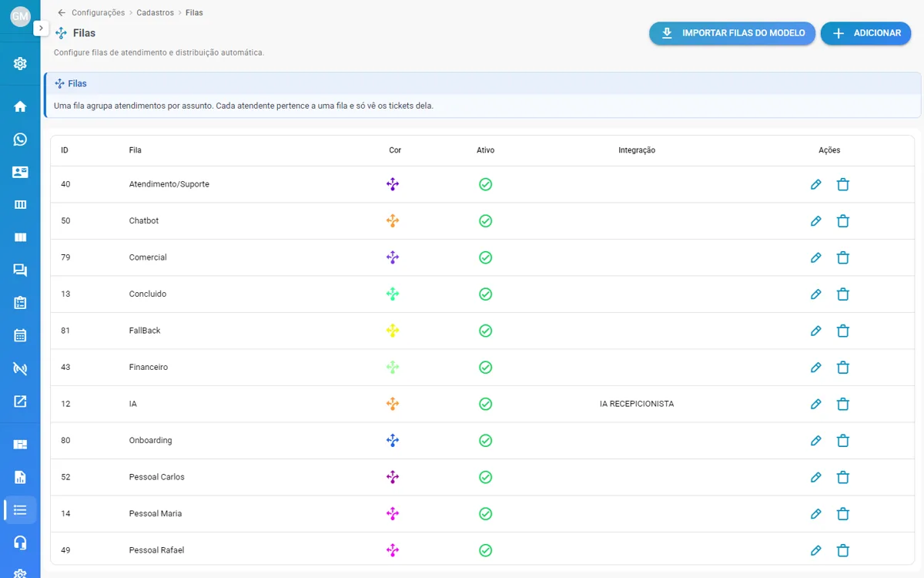Delete the Chatbot queue

point(843,221)
